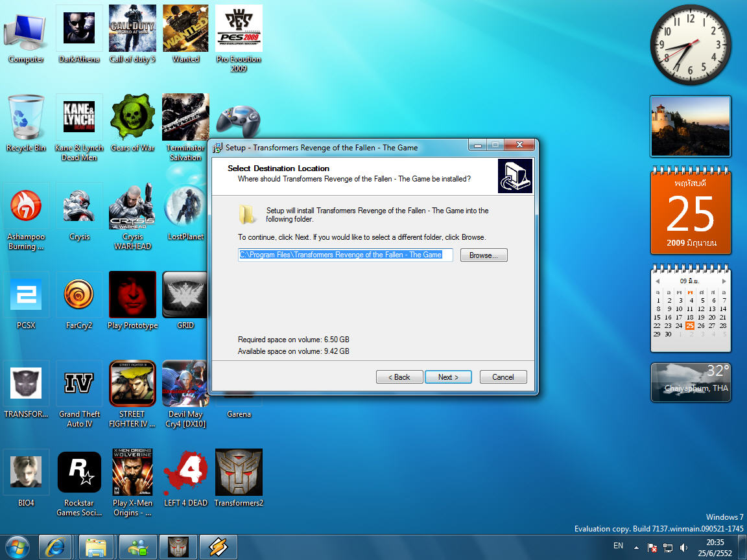
Task: Click the destination folder path field
Action: point(346,255)
